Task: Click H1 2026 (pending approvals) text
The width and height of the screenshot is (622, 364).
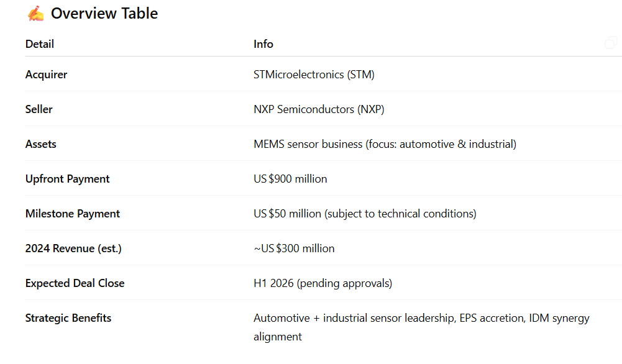Action: tap(323, 283)
